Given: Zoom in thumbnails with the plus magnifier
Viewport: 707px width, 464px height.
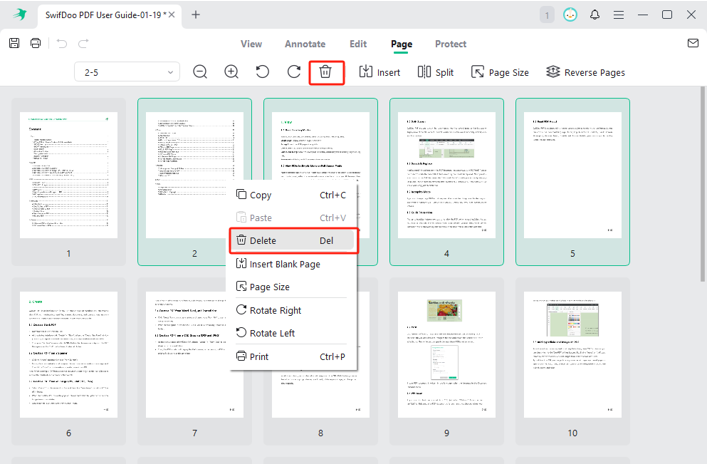Looking at the screenshot, I should tap(231, 72).
